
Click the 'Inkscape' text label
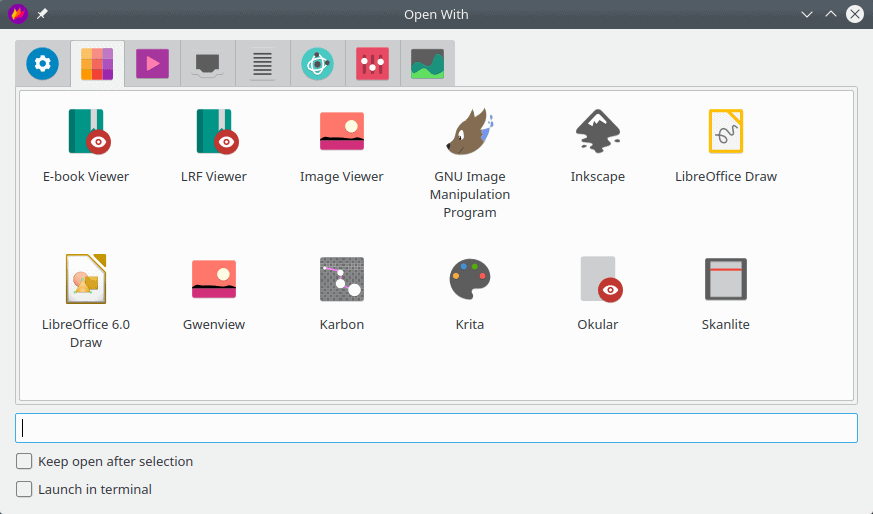pyautogui.click(x=598, y=177)
